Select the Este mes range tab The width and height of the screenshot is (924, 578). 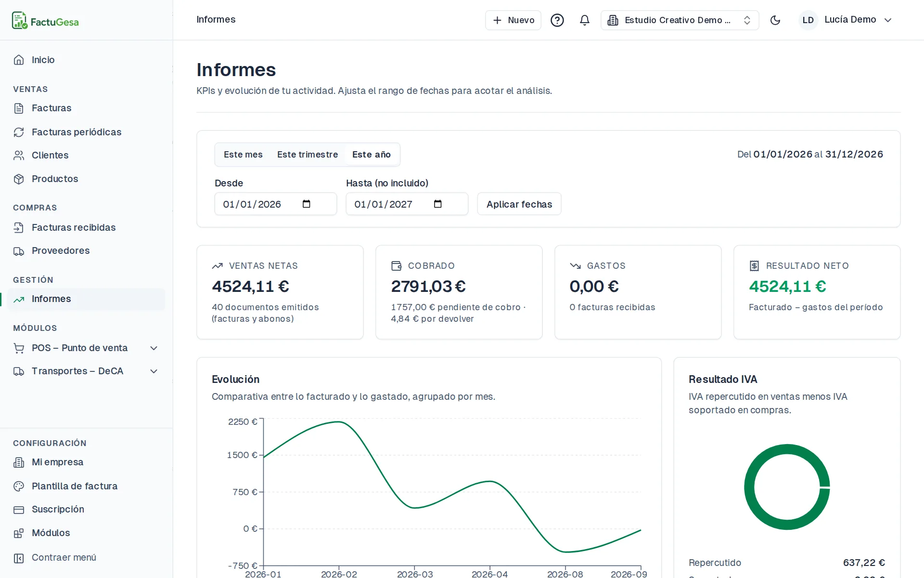(x=243, y=155)
